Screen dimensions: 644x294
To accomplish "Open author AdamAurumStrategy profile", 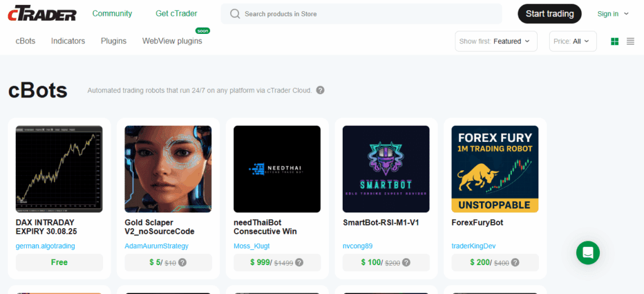I will pyautogui.click(x=157, y=246).
